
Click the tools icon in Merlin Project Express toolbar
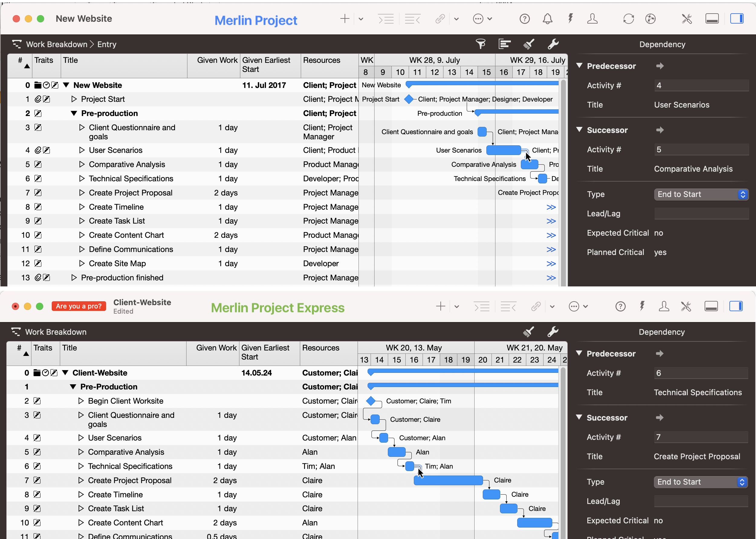click(x=686, y=306)
